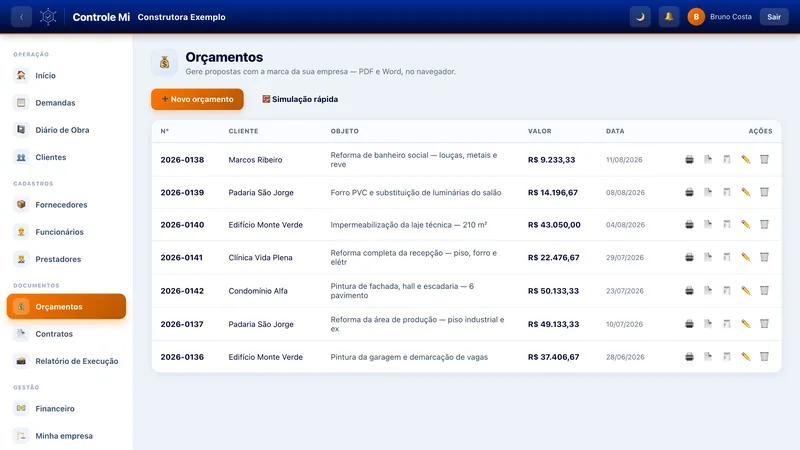The height and width of the screenshot is (450, 800).
Task: Print budget 2026-0142 with printer icon
Action: pyautogui.click(x=689, y=291)
